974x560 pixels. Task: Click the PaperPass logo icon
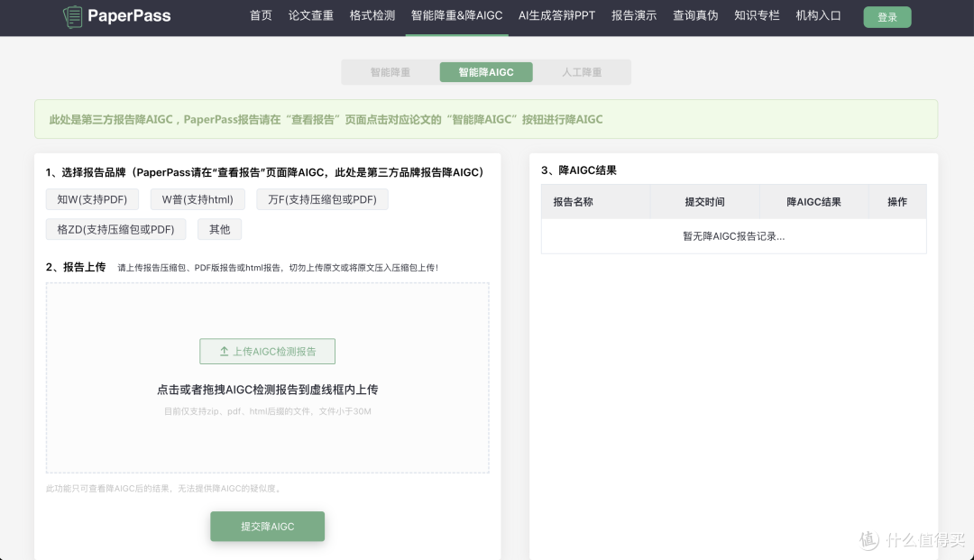coord(73,17)
